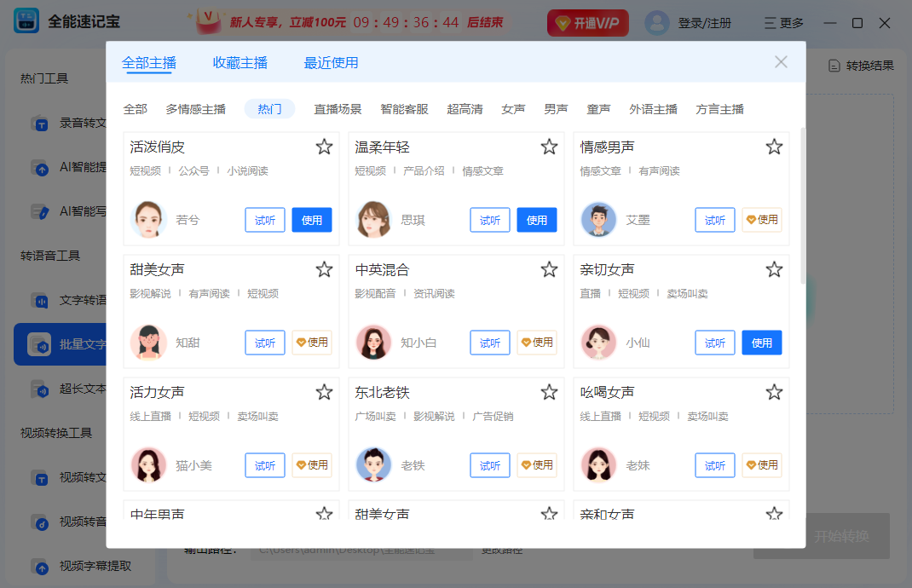
Task: Click 若兮 avatar thumbnail
Action: point(147,220)
